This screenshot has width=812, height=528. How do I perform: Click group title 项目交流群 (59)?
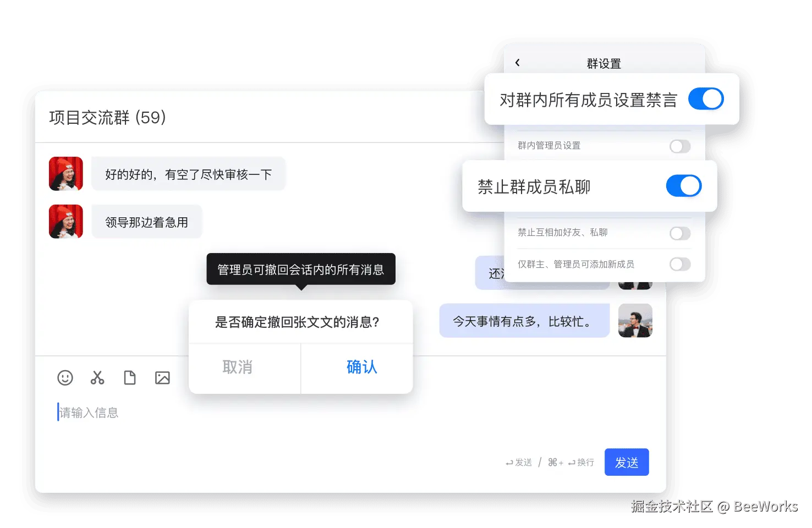coord(108,117)
